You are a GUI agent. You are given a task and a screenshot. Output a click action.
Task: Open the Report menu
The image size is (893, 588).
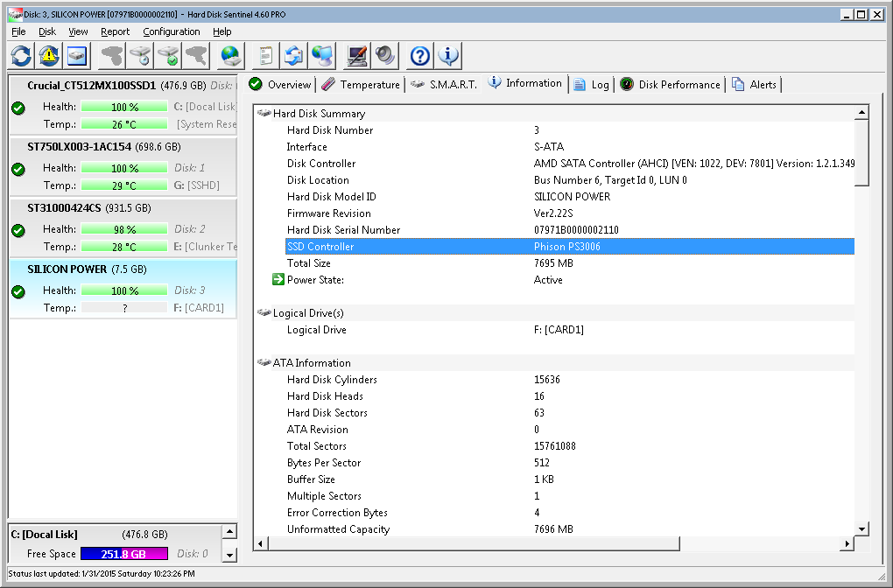(x=115, y=31)
